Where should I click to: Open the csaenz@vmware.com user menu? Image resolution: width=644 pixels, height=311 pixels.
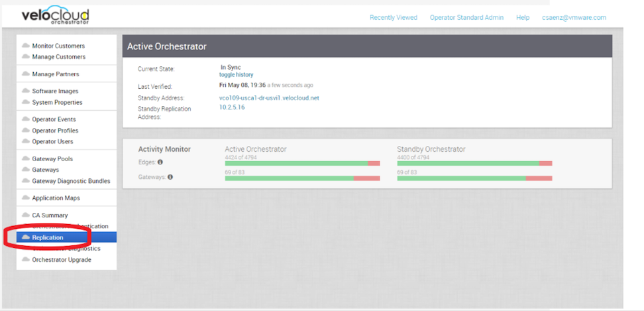[574, 18]
